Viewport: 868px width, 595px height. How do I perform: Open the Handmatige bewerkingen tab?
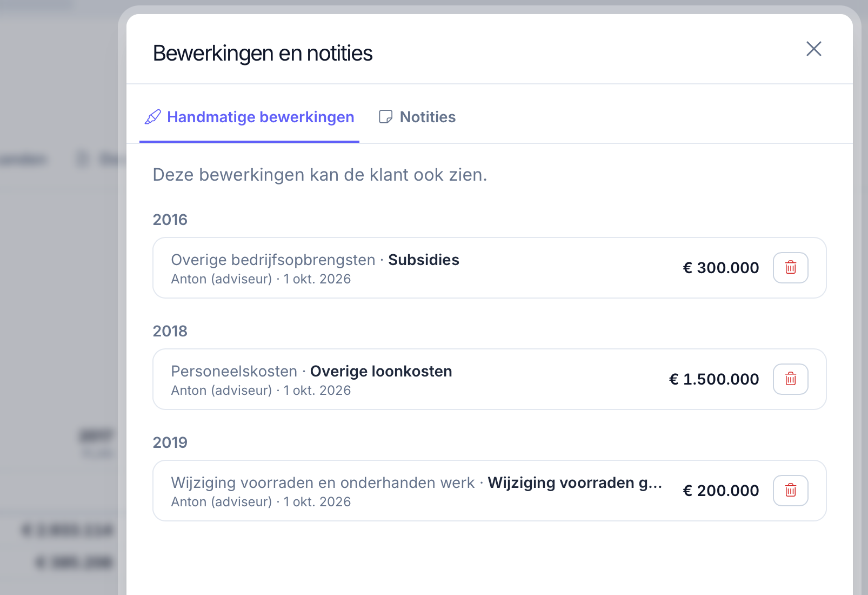click(249, 117)
